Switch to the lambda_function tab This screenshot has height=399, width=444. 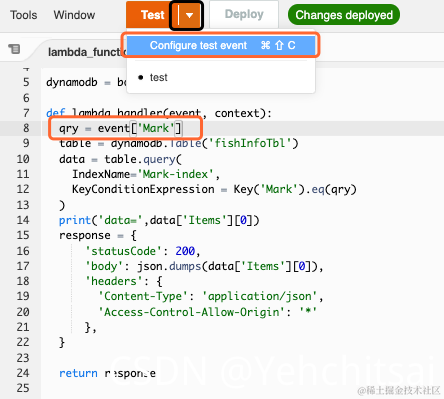pyautogui.click(x=87, y=52)
